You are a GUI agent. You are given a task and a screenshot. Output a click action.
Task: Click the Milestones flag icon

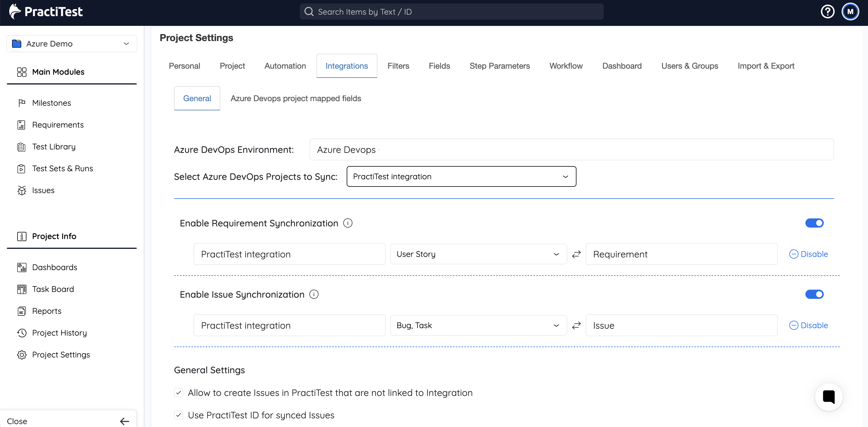[x=22, y=103]
